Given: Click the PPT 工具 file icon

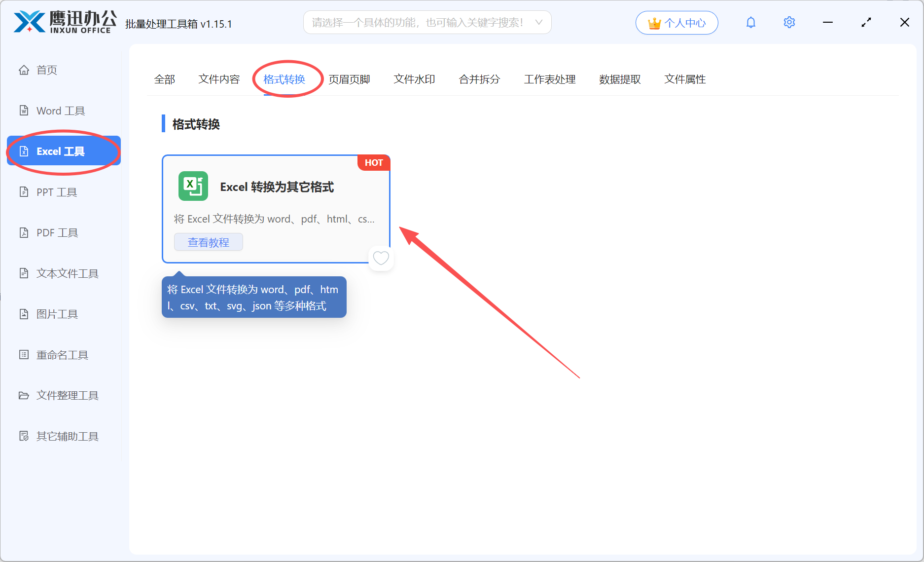Looking at the screenshot, I should pyautogui.click(x=24, y=192).
